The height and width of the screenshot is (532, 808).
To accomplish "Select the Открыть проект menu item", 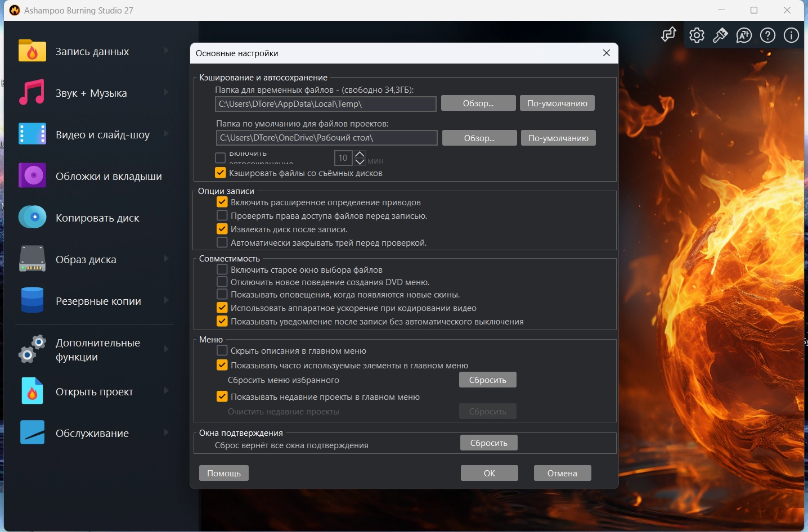I will coord(94,392).
